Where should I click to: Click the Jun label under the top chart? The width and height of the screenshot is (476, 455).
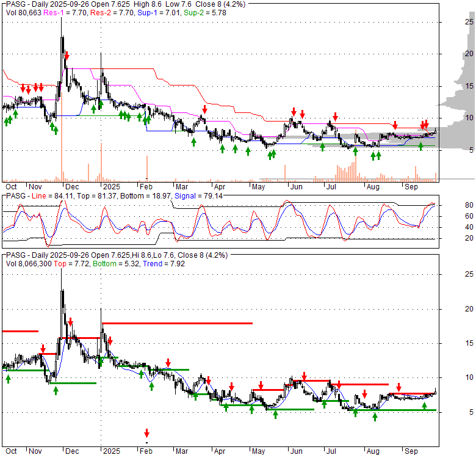[x=296, y=187]
